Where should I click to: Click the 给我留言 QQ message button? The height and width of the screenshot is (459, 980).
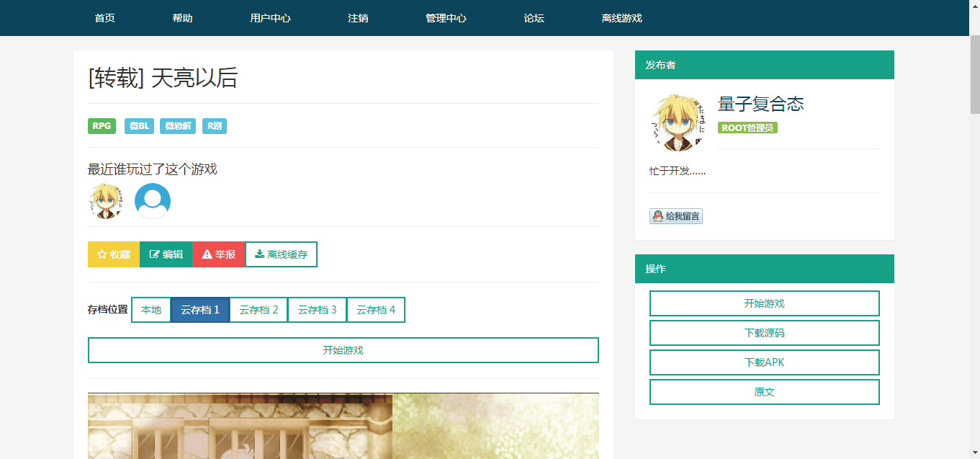click(676, 216)
